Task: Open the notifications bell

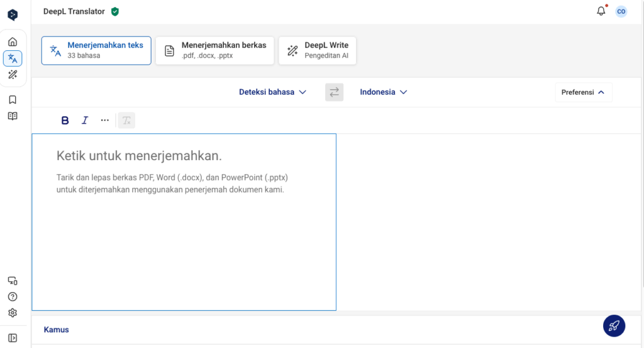Action: click(x=601, y=11)
